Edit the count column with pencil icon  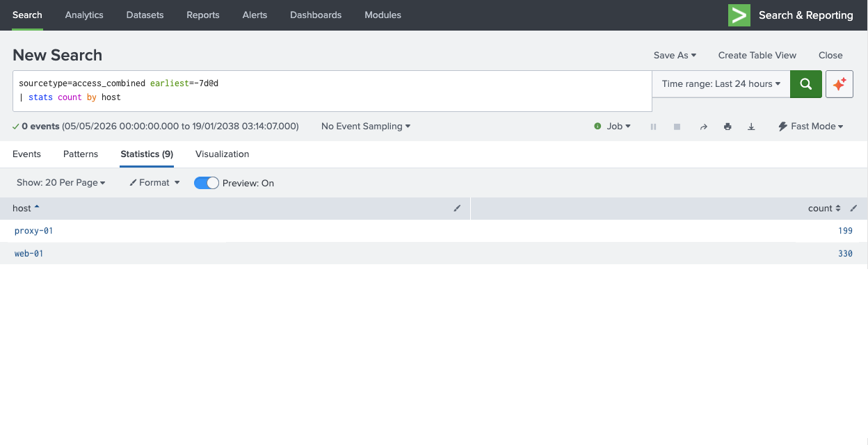854,208
